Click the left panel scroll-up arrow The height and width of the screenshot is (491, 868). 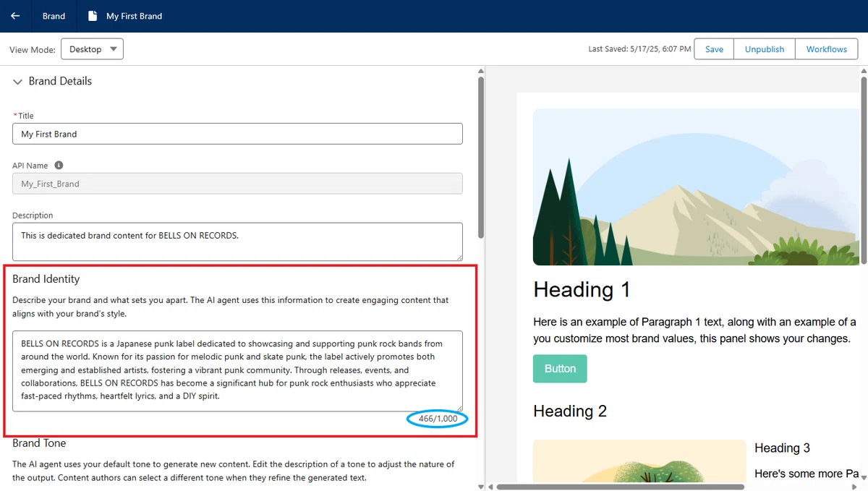point(481,71)
